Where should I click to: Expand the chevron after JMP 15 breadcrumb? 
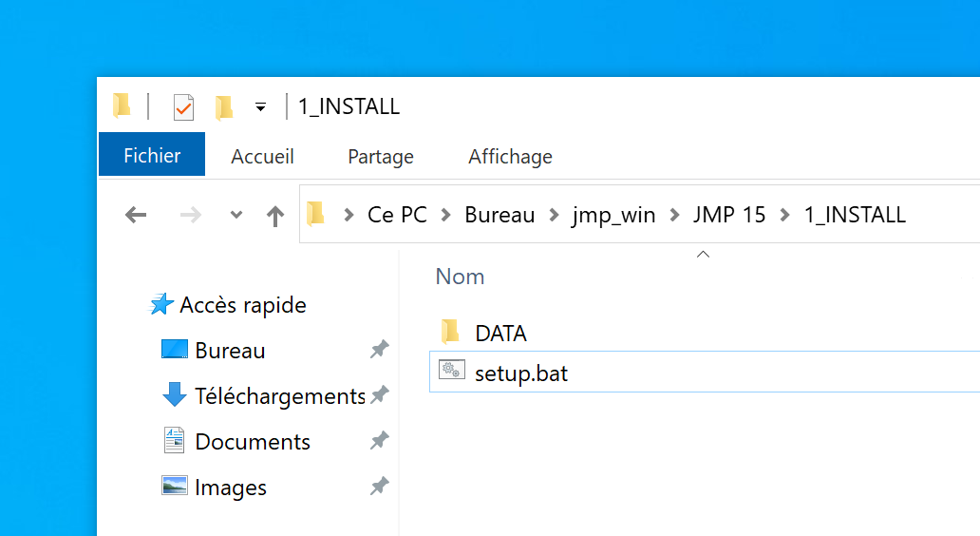pos(784,215)
